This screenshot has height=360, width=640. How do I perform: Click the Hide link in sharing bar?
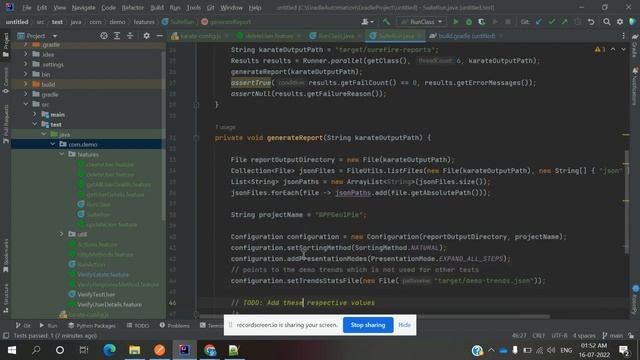point(404,325)
